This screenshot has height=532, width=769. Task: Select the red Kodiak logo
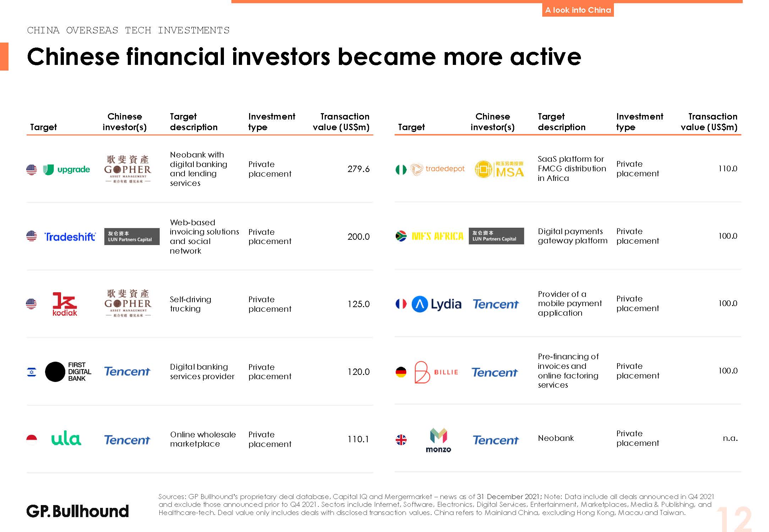(65, 304)
